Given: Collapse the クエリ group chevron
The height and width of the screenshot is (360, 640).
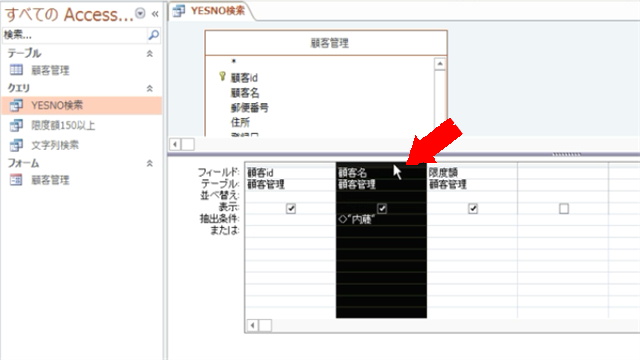Looking at the screenshot, I should pos(150,88).
